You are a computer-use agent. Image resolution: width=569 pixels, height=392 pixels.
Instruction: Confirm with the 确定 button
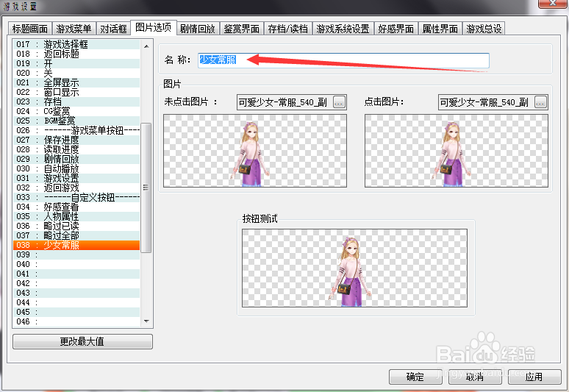click(415, 377)
